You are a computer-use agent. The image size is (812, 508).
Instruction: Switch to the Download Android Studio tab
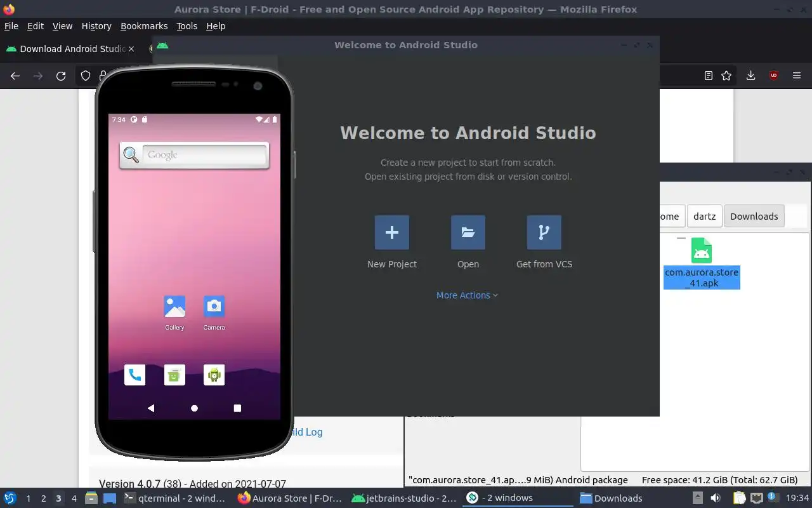point(70,49)
